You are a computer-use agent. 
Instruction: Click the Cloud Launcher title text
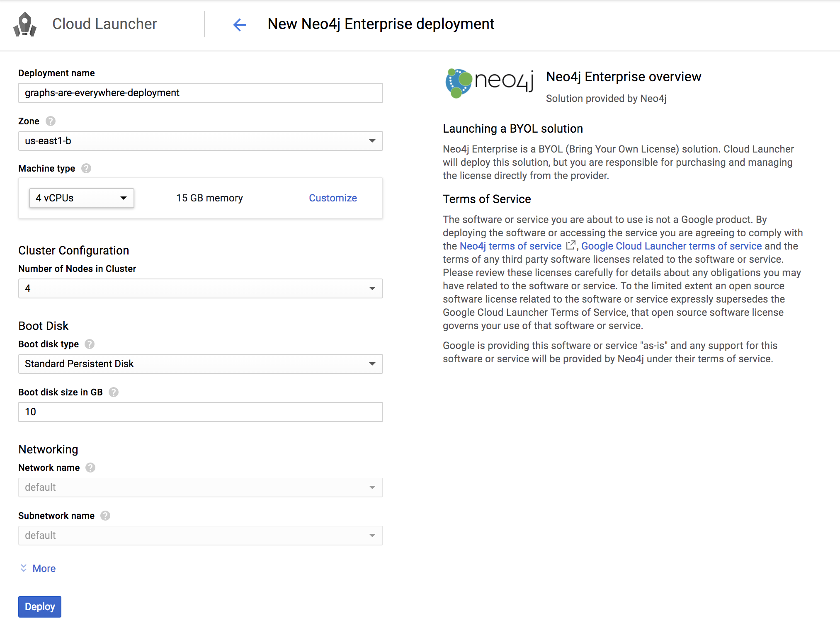(104, 24)
